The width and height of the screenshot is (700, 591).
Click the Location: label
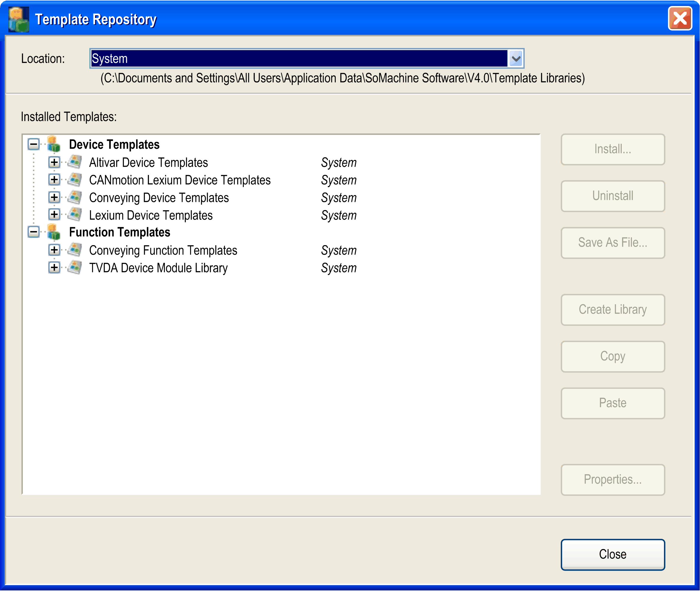pos(43,58)
